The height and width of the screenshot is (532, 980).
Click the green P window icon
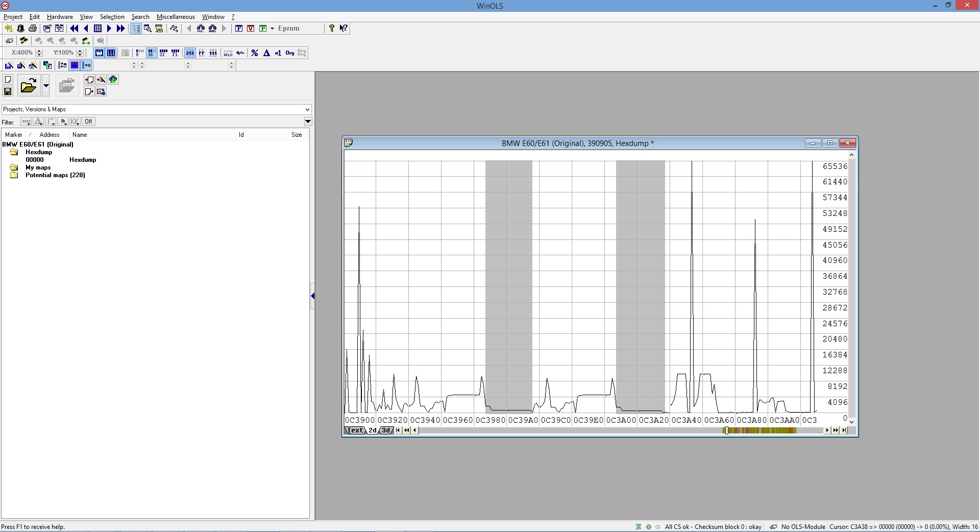[263, 29]
